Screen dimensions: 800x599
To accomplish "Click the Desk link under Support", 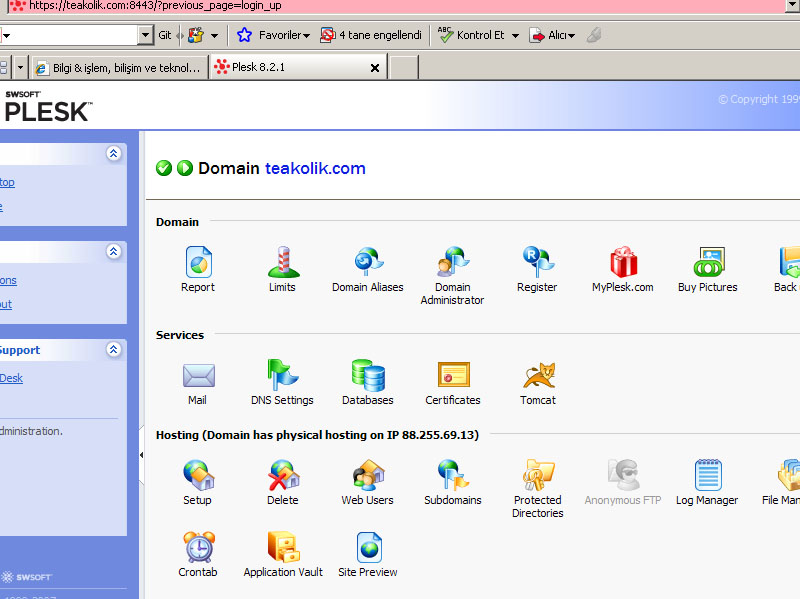I will pyautogui.click(x=11, y=378).
